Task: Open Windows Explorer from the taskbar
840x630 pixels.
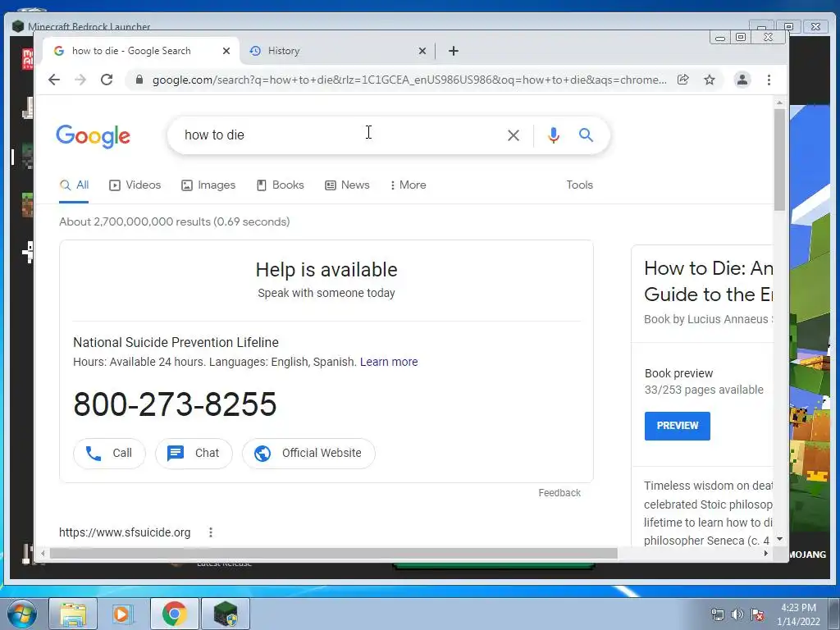Action: (73, 614)
